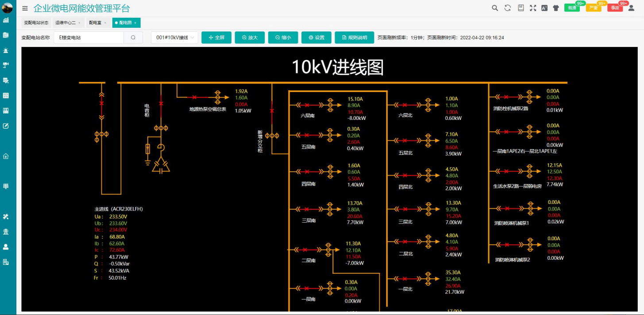This screenshot has width=644, height=315.
Task: Click the 放大 zoom in button
Action: point(250,38)
